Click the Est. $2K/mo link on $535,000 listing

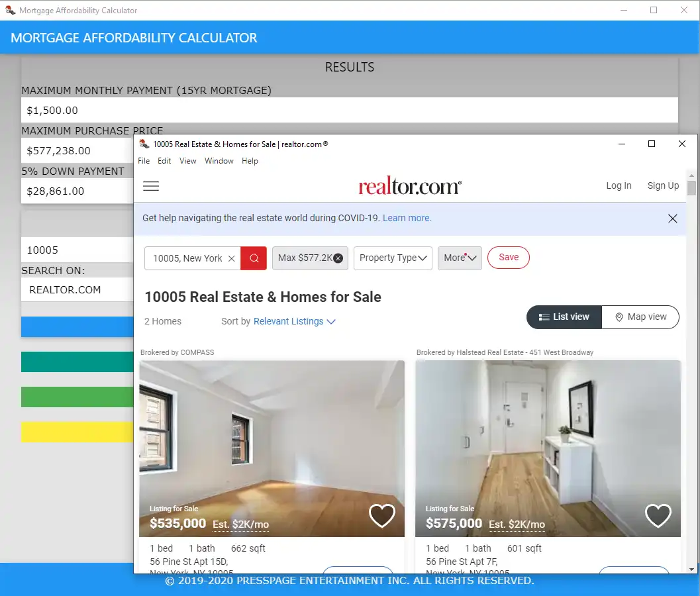pos(240,524)
